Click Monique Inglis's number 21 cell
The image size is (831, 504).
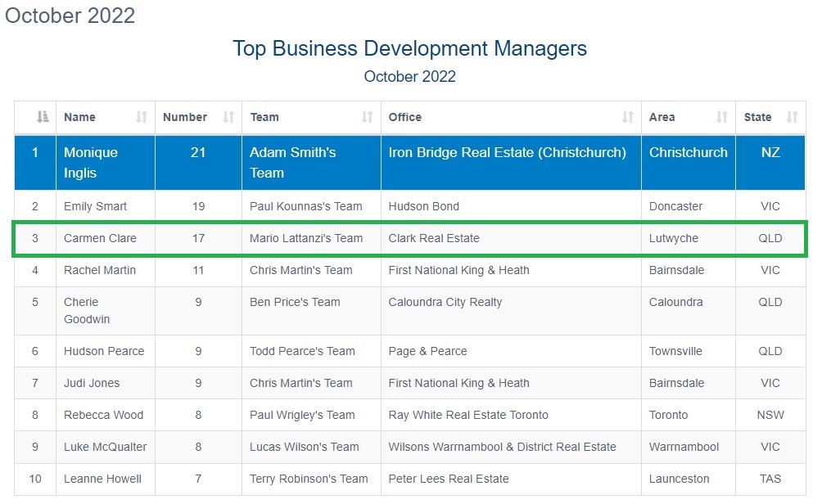pos(198,163)
